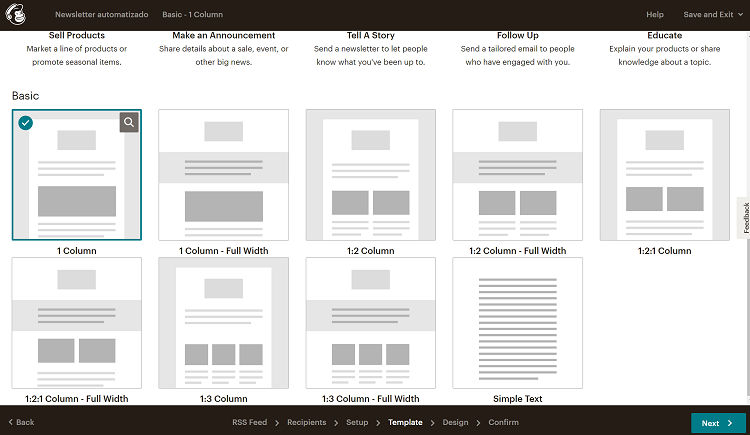Image resolution: width=750 pixels, height=435 pixels.
Task: Click the magnifier preview icon on 1 Column
Action: [x=129, y=122]
